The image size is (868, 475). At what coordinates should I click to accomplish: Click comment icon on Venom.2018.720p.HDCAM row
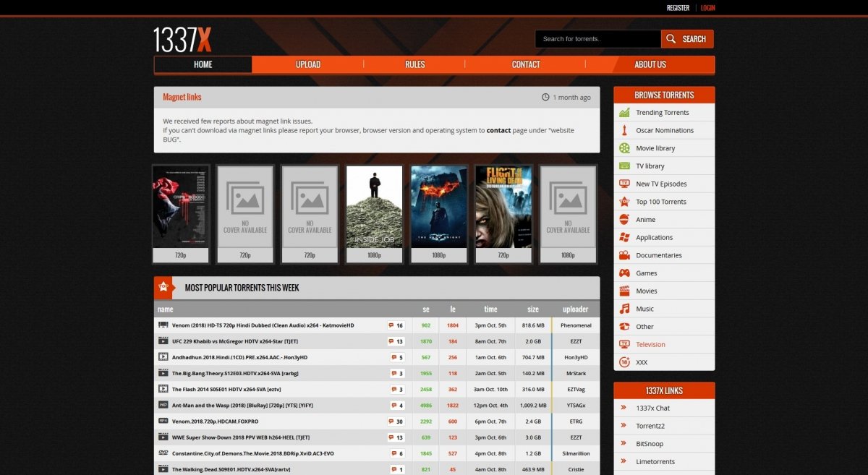[x=391, y=421]
